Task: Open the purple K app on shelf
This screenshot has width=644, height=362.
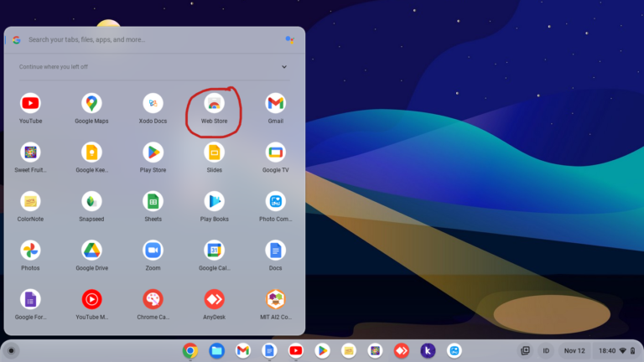Action: (x=428, y=350)
